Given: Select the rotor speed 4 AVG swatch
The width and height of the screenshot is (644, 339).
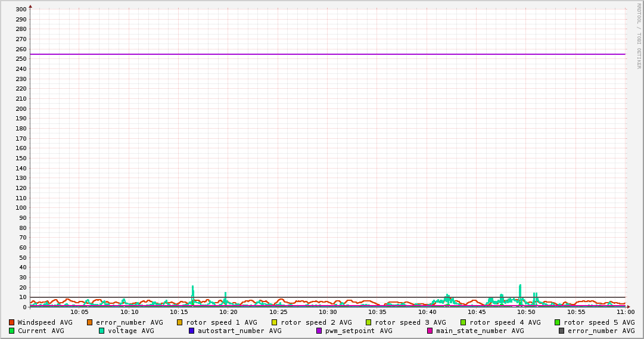Looking at the screenshot, I should [463, 322].
